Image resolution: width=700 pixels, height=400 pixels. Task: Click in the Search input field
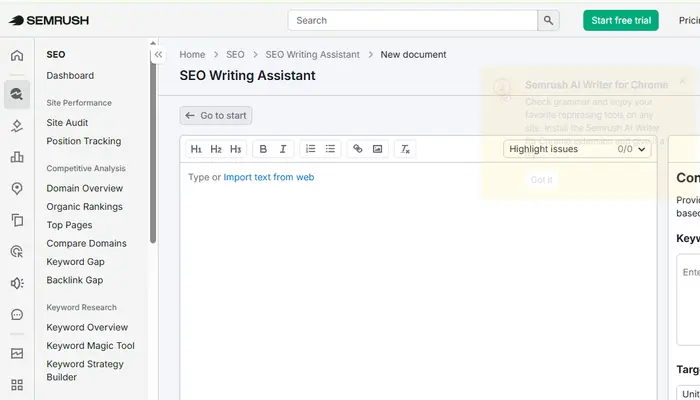click(x=412, y=21)
